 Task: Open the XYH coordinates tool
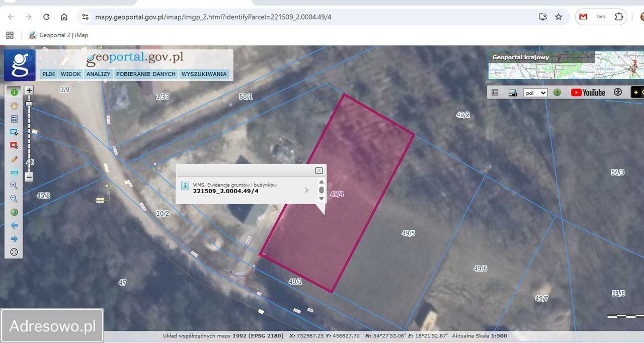14,172
